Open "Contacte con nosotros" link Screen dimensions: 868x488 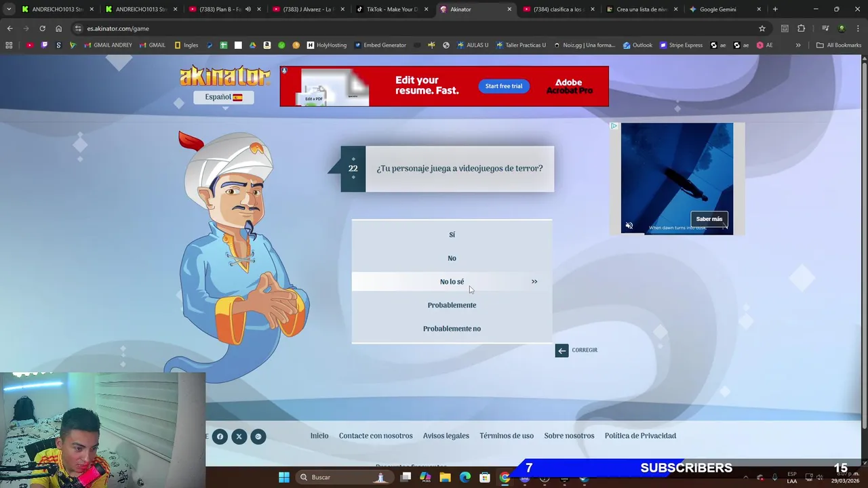(x=376, y=436)
